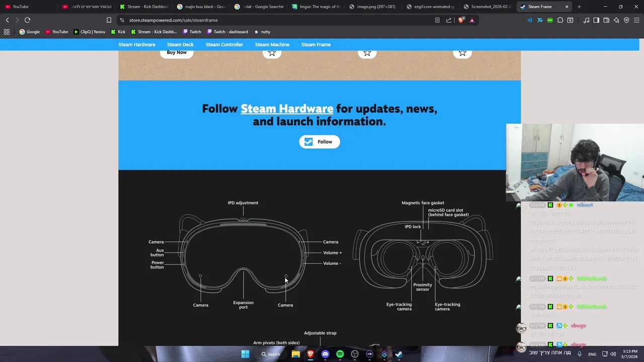Click the share page icon
The width and height of the screenshot is (644, 362).
(x=449, y=20)
